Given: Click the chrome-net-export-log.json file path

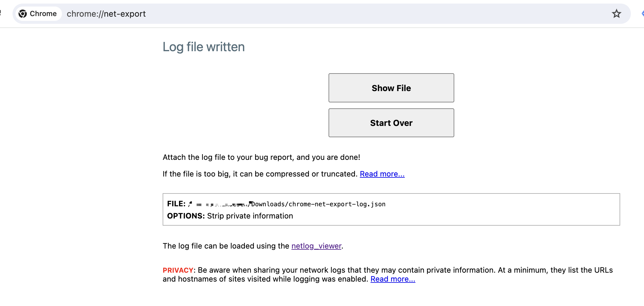Looking at the screenshot, I should click(x=318, y=204).
